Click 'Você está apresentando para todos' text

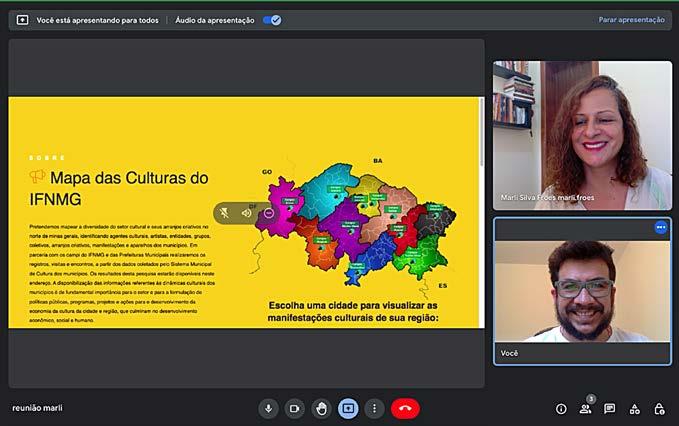(97, 20)
